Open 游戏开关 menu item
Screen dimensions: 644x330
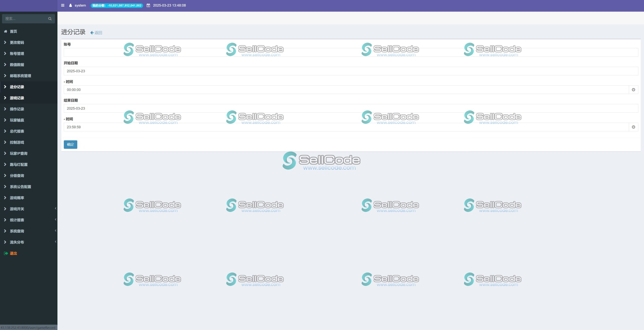[29, 209]
